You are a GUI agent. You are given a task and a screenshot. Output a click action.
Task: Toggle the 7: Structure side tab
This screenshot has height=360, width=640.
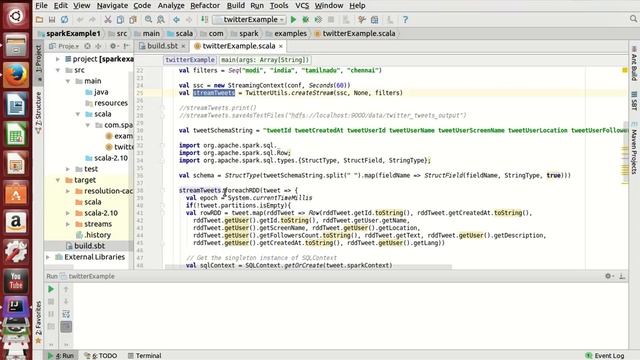click(39, 112)
